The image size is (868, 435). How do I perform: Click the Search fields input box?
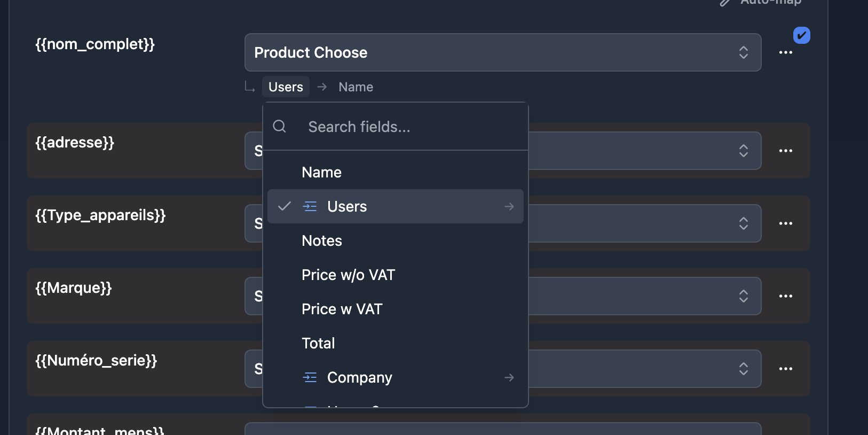point(411,127)
